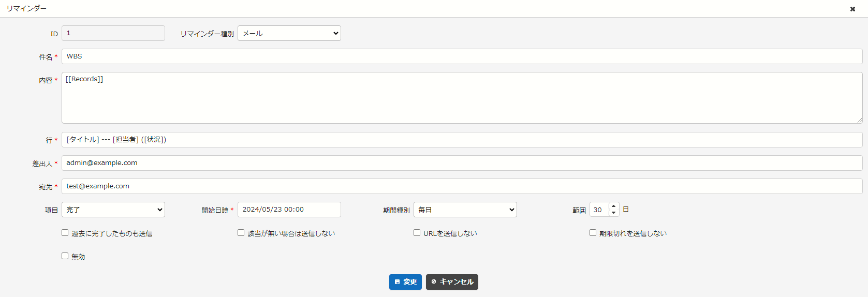The height and width of the screenshot is (297, 868).
Task: Click the 開始日時 date field
Action: (289, 210)
